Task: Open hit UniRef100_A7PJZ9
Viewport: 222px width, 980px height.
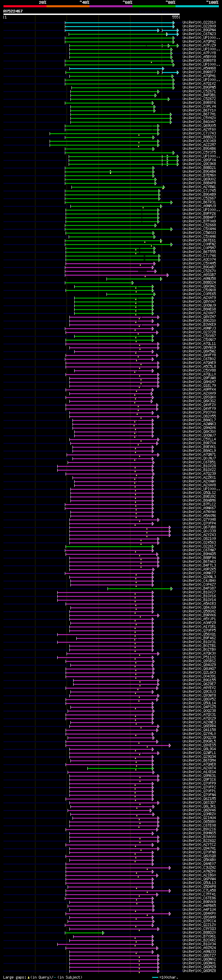Action: point(199,45)
